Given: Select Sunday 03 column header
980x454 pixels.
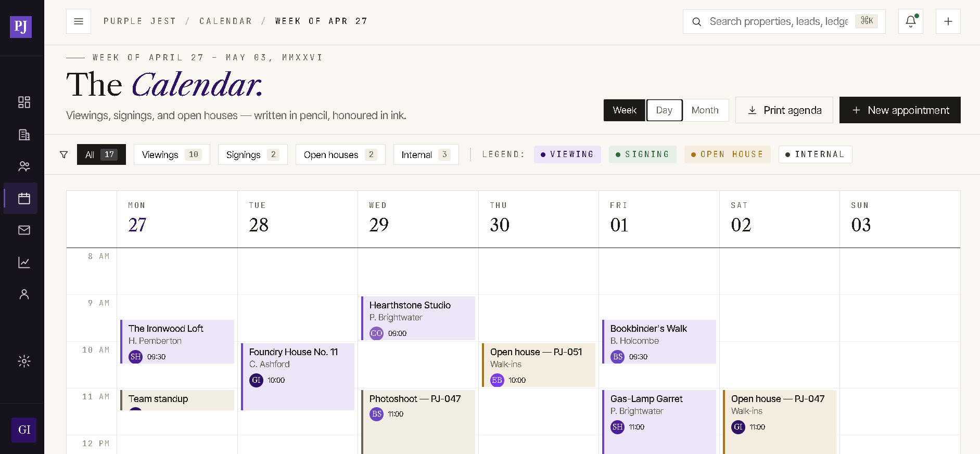Looking at the screenshot, I should [x=900, y=219].
